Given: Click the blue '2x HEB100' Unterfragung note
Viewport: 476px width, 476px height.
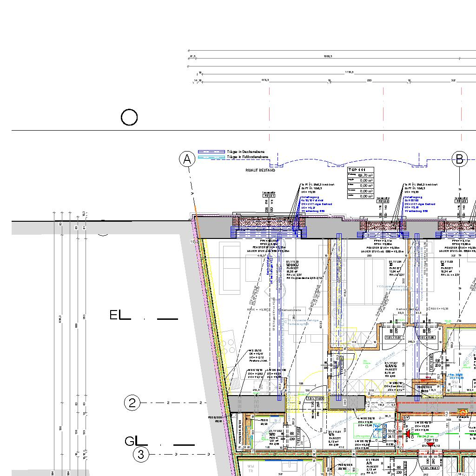Looking at the screenshot, I should [x=411, y=200].
